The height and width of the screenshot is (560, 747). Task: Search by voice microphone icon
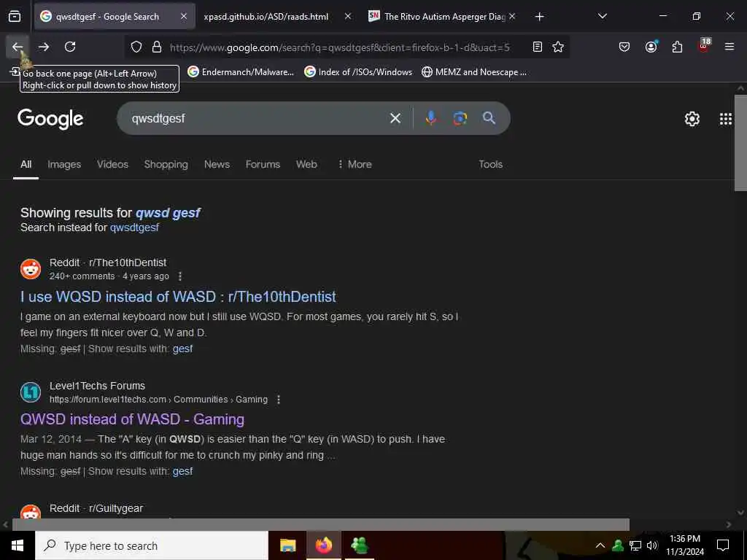click(430, 118)
